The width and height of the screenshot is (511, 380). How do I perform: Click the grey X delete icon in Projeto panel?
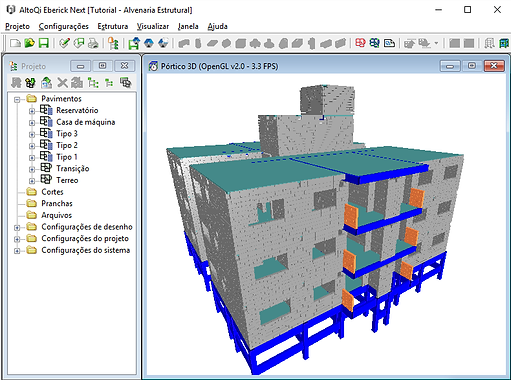(62, 82)
